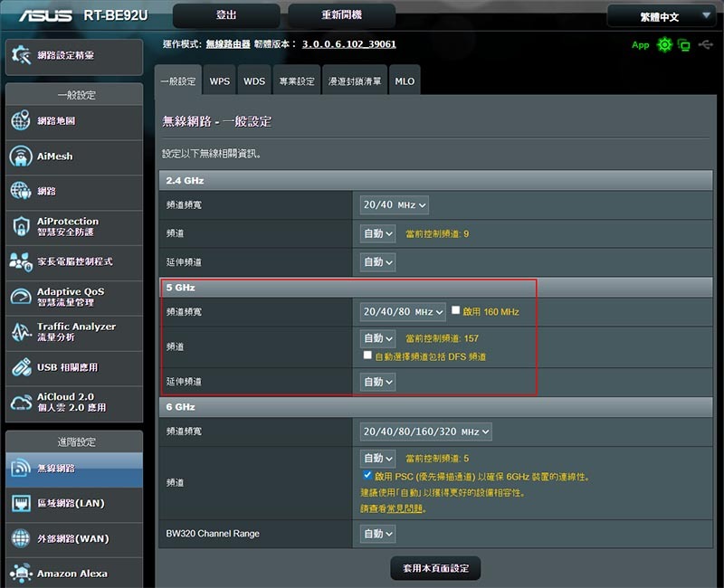This screenshot has height=588, width=724.
Task: Open AiMesh from the sidebar icon
Action: [21, 156]
